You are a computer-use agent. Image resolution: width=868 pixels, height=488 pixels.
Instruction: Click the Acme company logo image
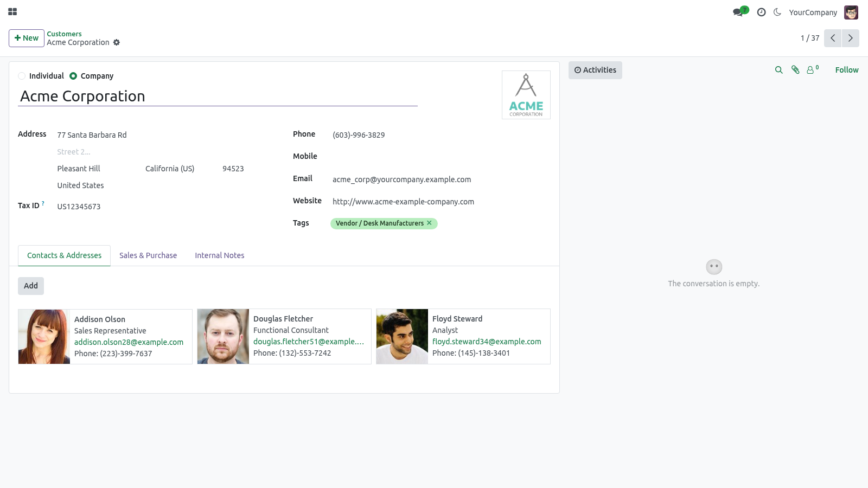point(526,95)
